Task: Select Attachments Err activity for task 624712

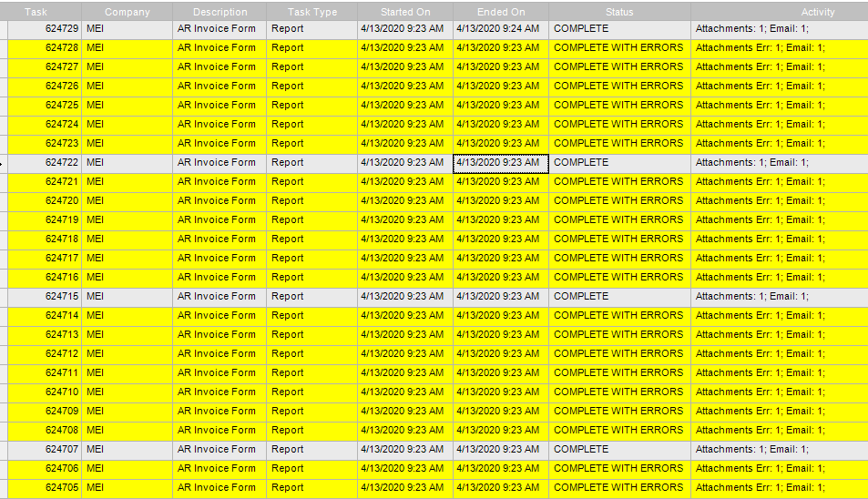Action: tap(780, 353)
